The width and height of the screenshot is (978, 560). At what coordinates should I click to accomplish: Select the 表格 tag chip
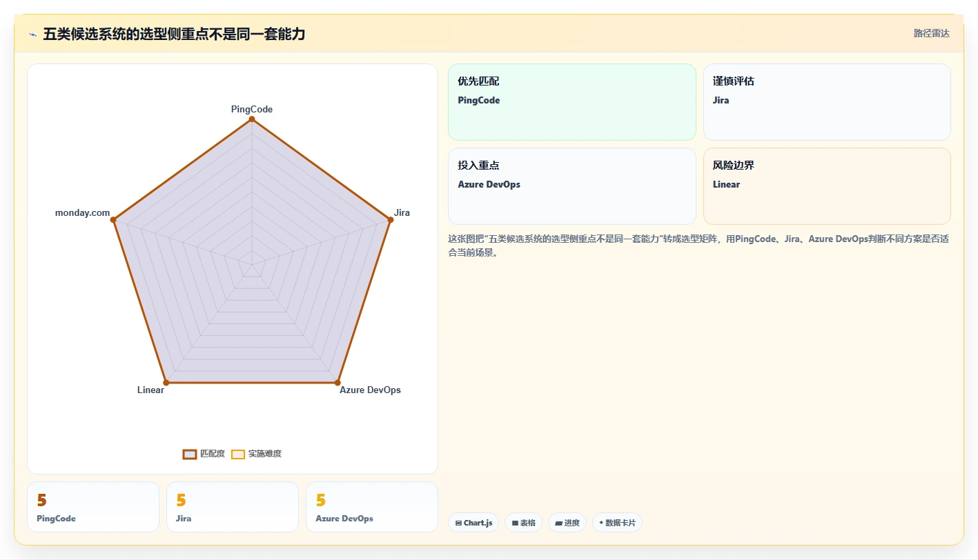[524, 523]
